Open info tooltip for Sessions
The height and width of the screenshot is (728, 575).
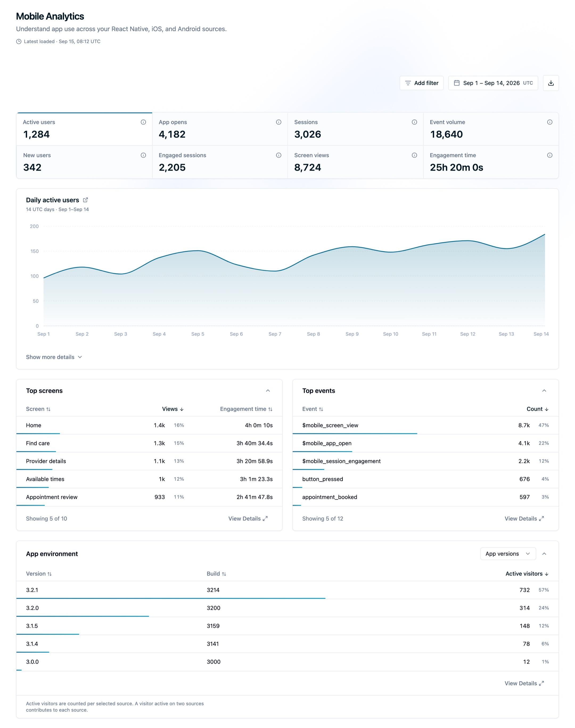coord(414,122)
